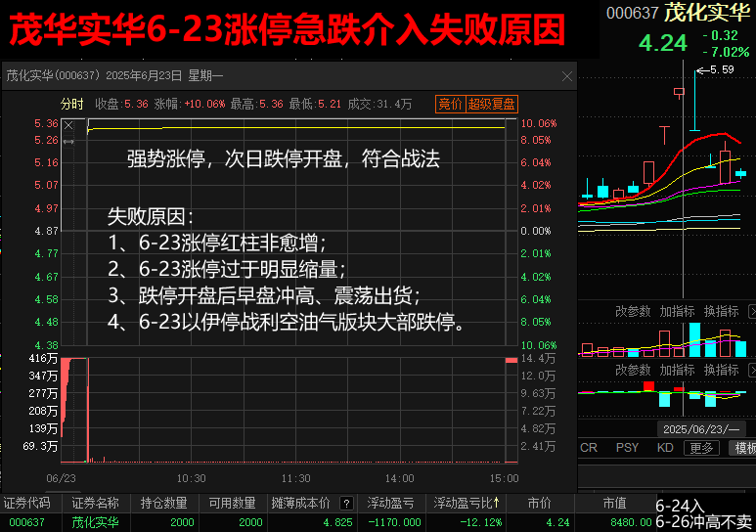Click 改参数 above the volume indicator
Image resolution: width=756 pixels, height=532 pixels.
633,311
